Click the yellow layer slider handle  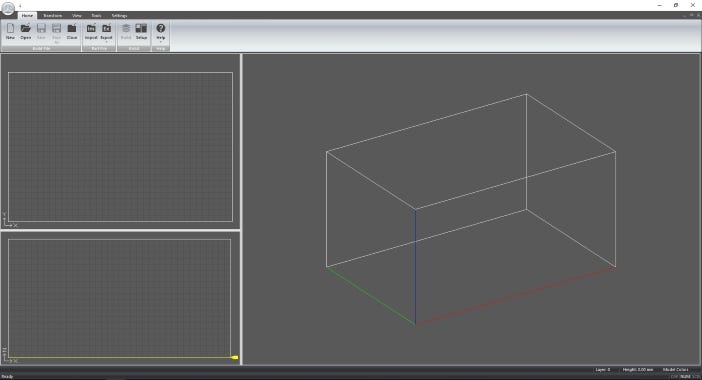pyautogui.click(x=235, y=357)
